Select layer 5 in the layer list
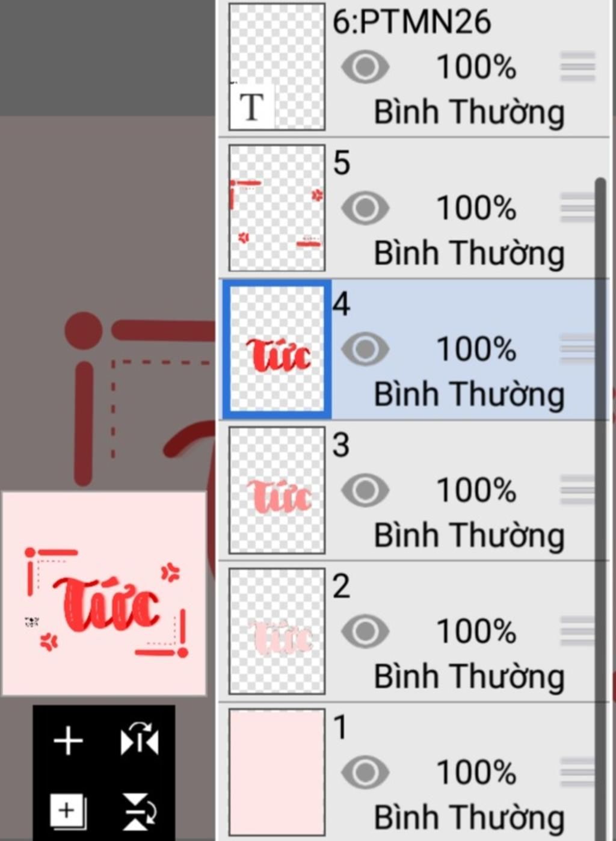This screenshot has width=616, height=841. 414,208
